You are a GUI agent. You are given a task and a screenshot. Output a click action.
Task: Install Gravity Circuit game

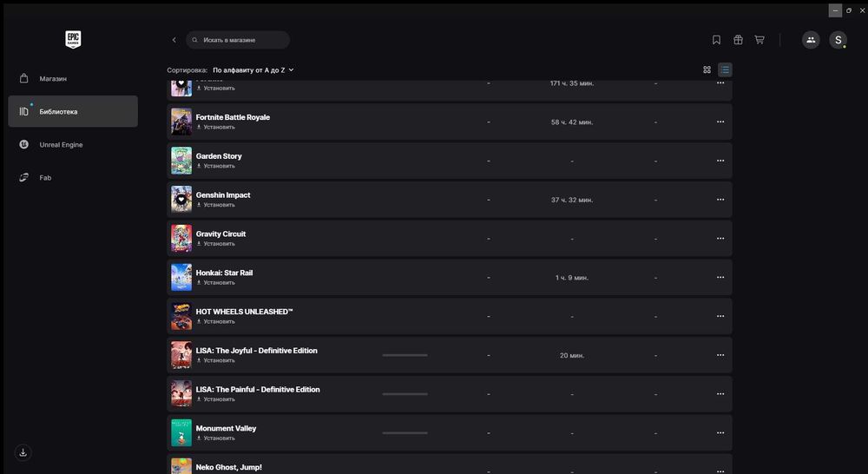point(215,244)
